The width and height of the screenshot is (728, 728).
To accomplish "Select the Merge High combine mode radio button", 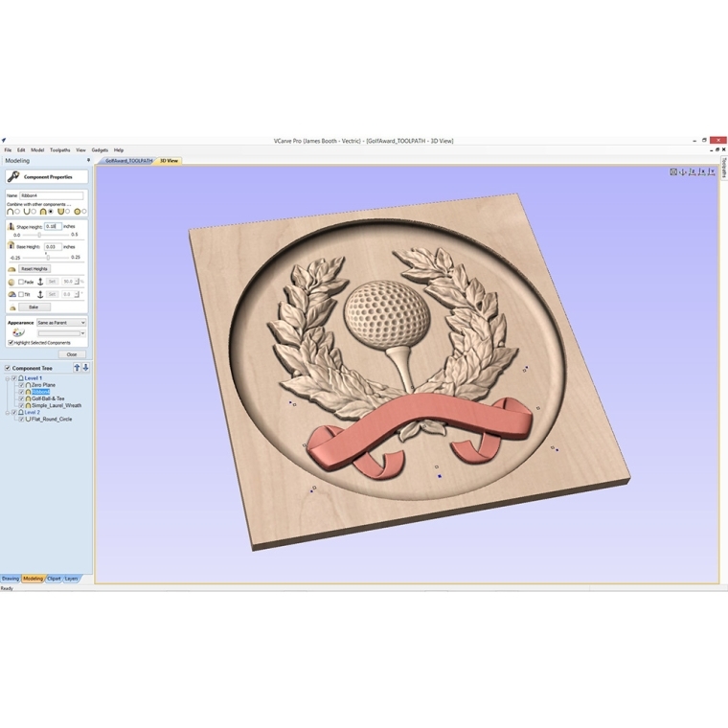I will click(x=51, y=212).
